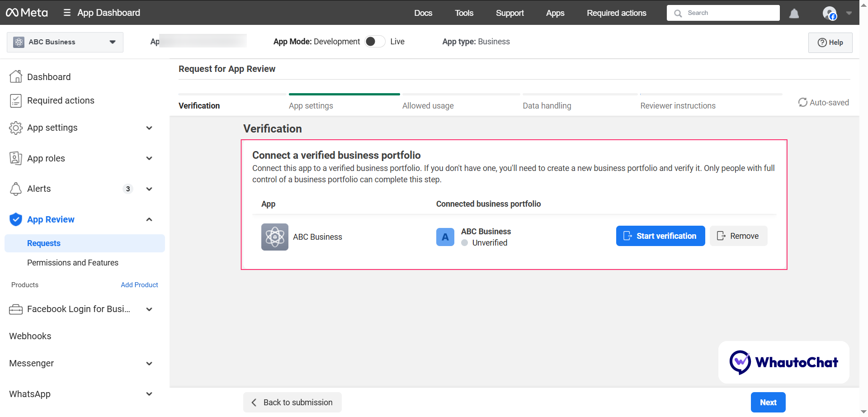The width and height of the screenshot is (868, 417).
Task: Click the App roles icon in sidebar
Action: 16,158
